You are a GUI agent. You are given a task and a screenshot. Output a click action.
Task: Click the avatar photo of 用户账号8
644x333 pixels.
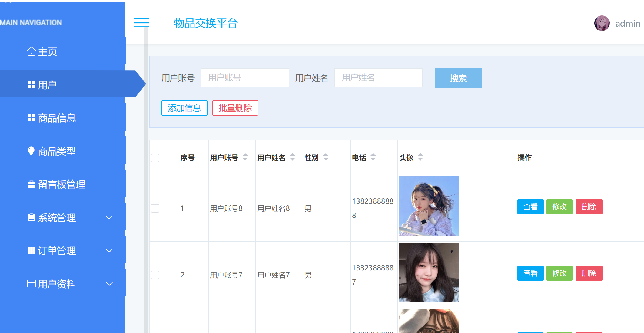tap(428, 206)
